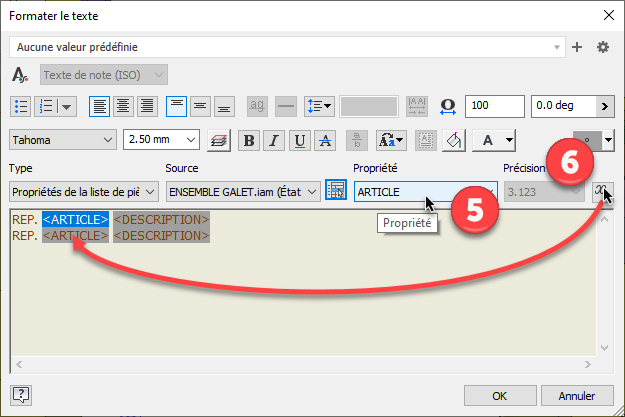625x417 pixels.
Task: Apply center text justification
Action: [123, 105]
